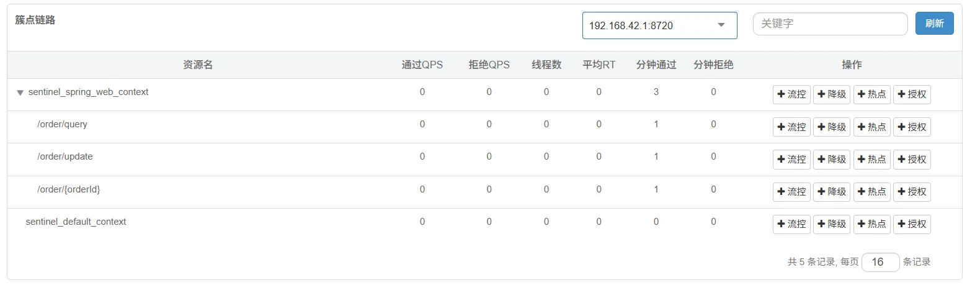Add 授权 rule for /order/update
This screenshot has width=980, height=303.
(912, 160)
